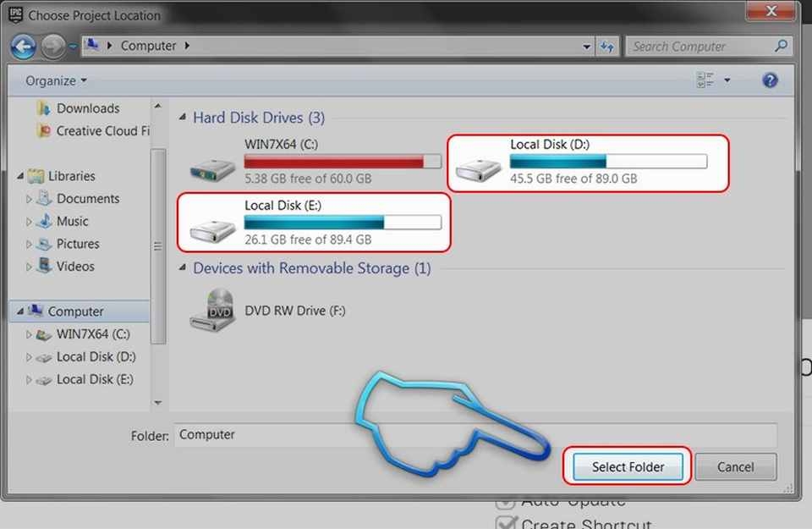Click the DVD RW Drive (F:) label
Screen dimensions: 812x529
294,311
